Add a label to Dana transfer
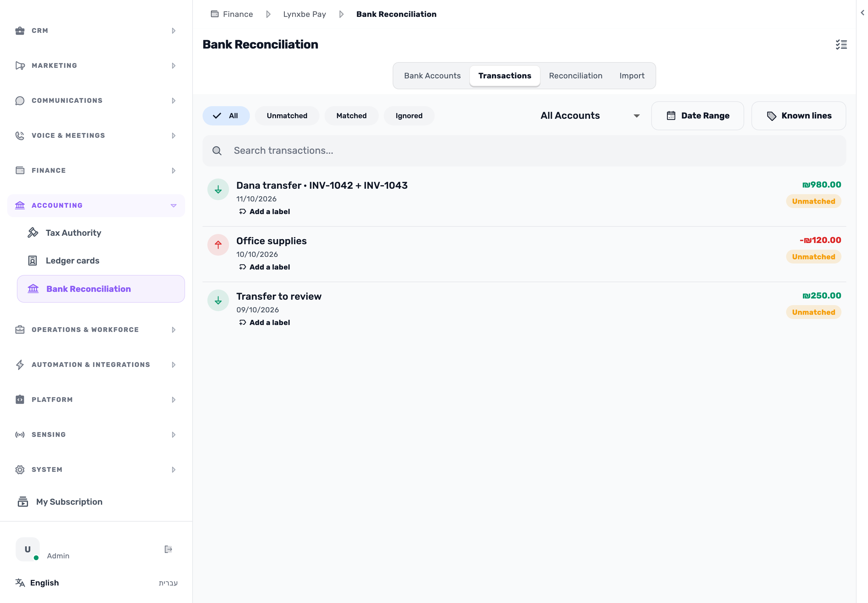868x603 pixels. 264,212
